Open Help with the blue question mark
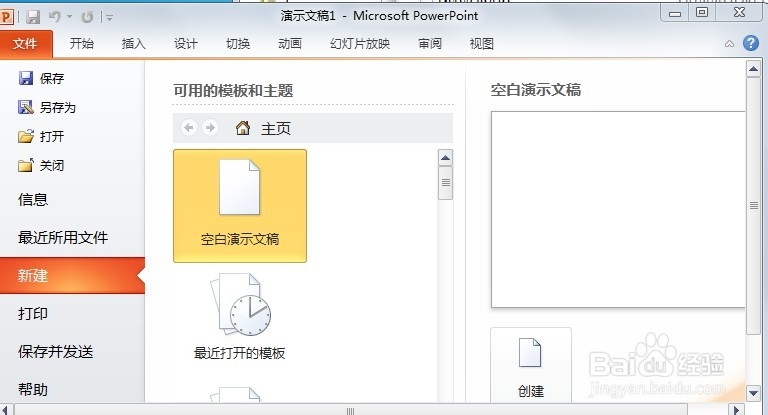 750,43
